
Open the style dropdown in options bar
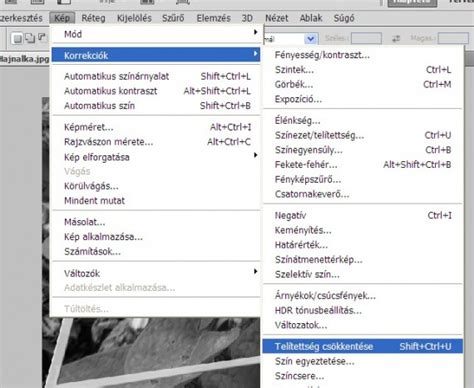pyautogui.click(x=311, y=39)
